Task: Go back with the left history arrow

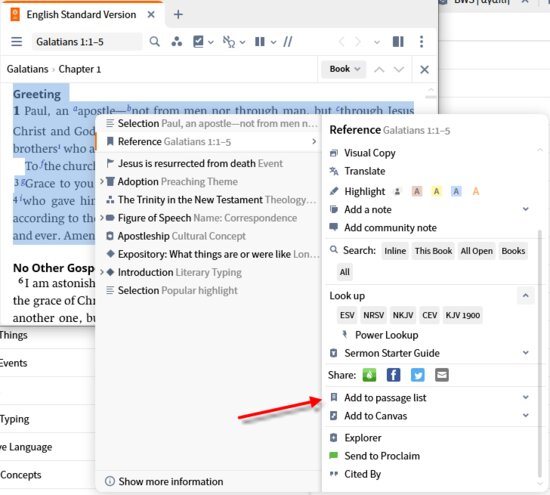Action: pos(341,42)
